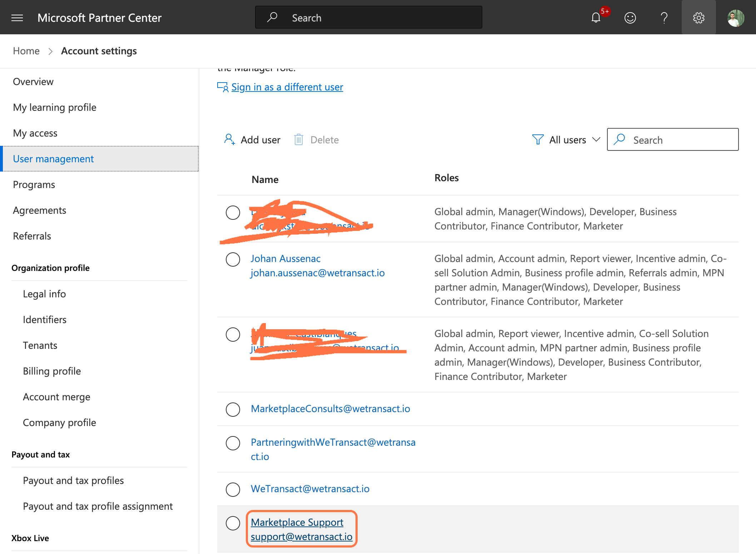Screen dimensions: 756x554
Task: Click the feedback smiley icon
Action: click(630, 18)
